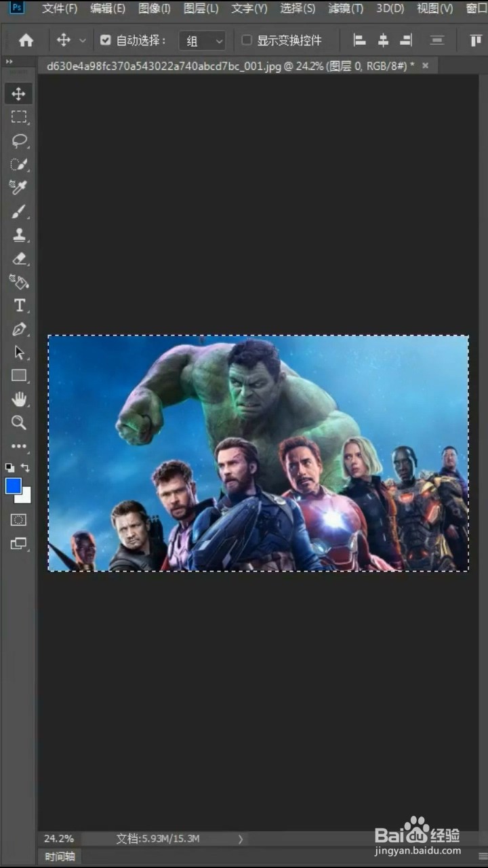Open the 图层(L) menu
Image resolution: width=488 pixels, height=868 pixels.
(x=201, y=9)
